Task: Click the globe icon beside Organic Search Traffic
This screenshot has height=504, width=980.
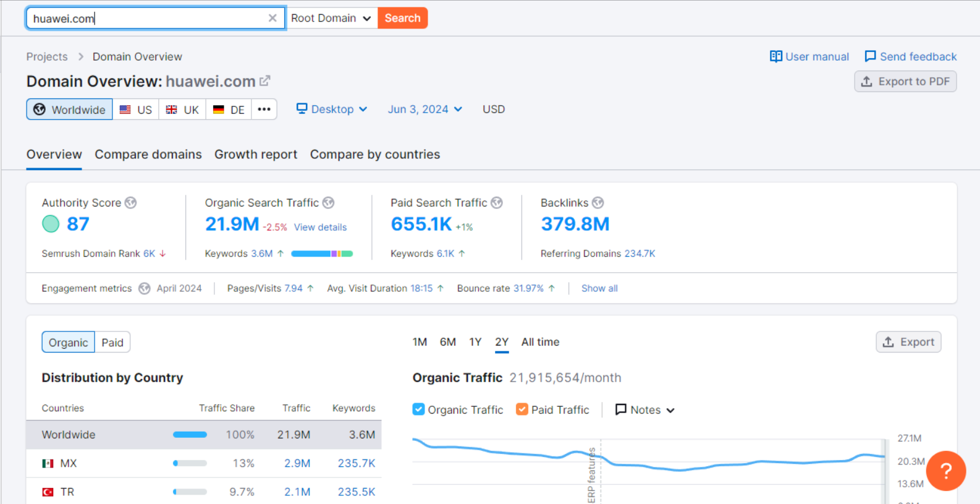Action: tap(328, 203)
